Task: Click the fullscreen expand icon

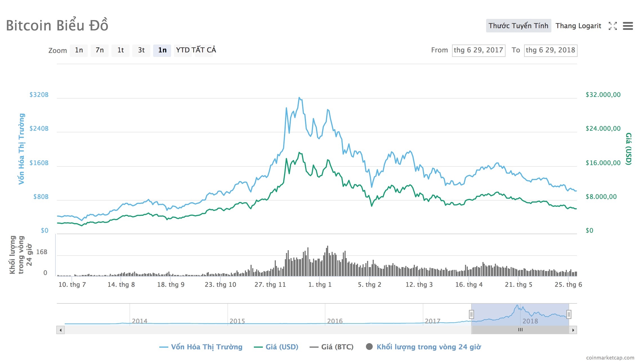Action: tap(612, 26)
